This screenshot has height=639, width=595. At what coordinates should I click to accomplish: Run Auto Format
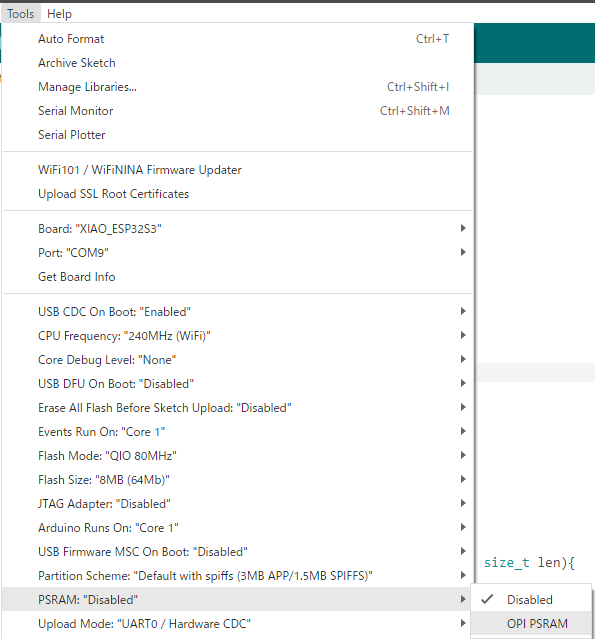[238, 39]
